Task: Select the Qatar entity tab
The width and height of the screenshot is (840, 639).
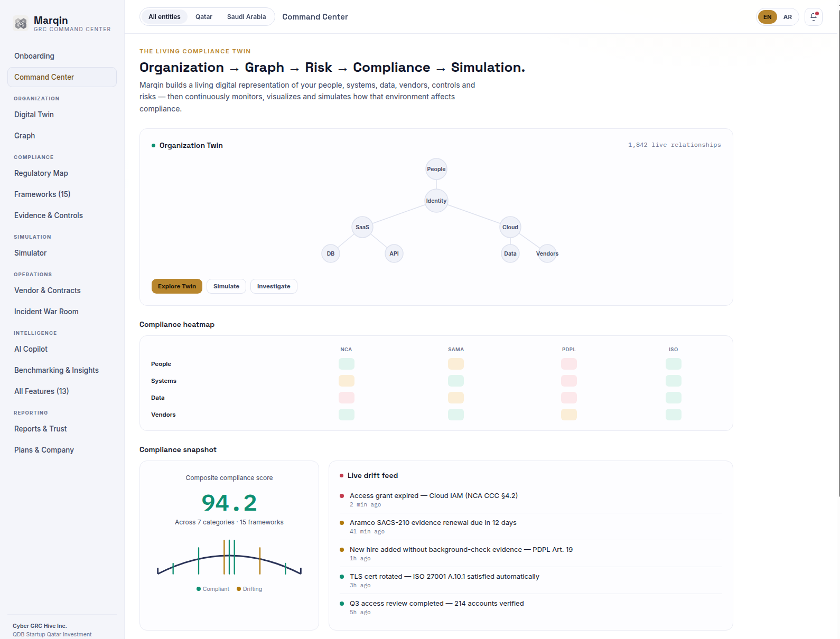Action: [204, 17]
